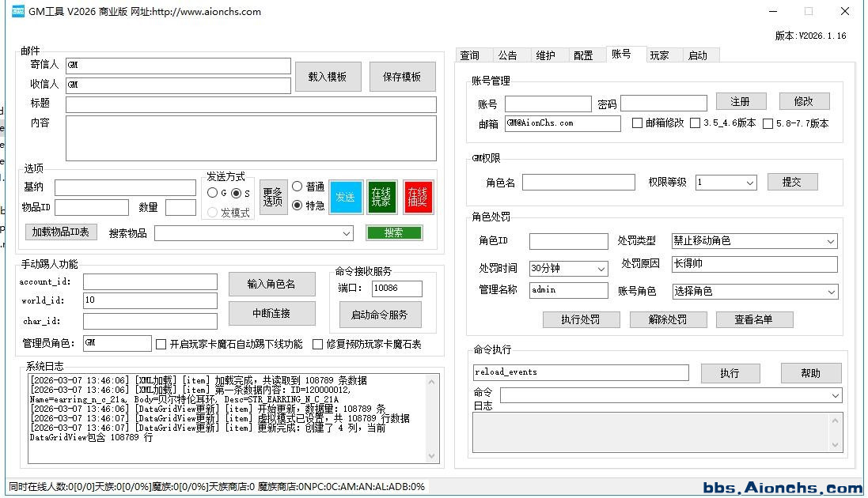Click the green 搜索 button
The height and width of the screenshot is (498, 868).
pos(394,232)
